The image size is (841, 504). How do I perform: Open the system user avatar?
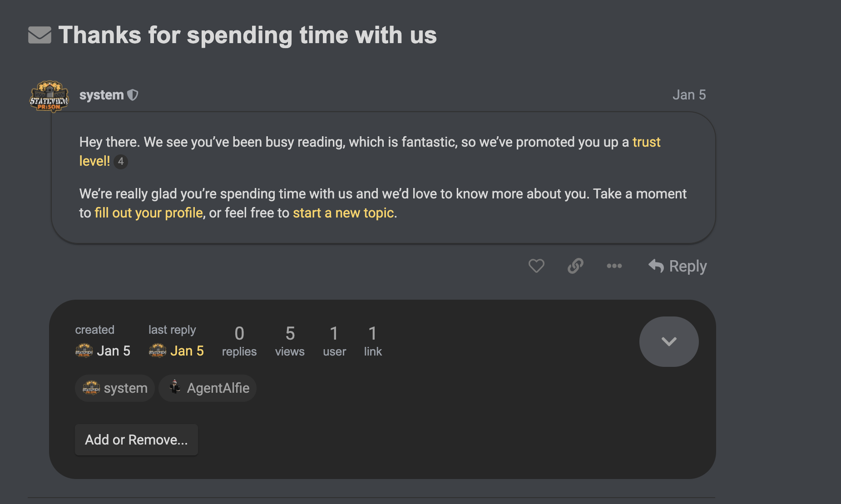coord(49,96)
